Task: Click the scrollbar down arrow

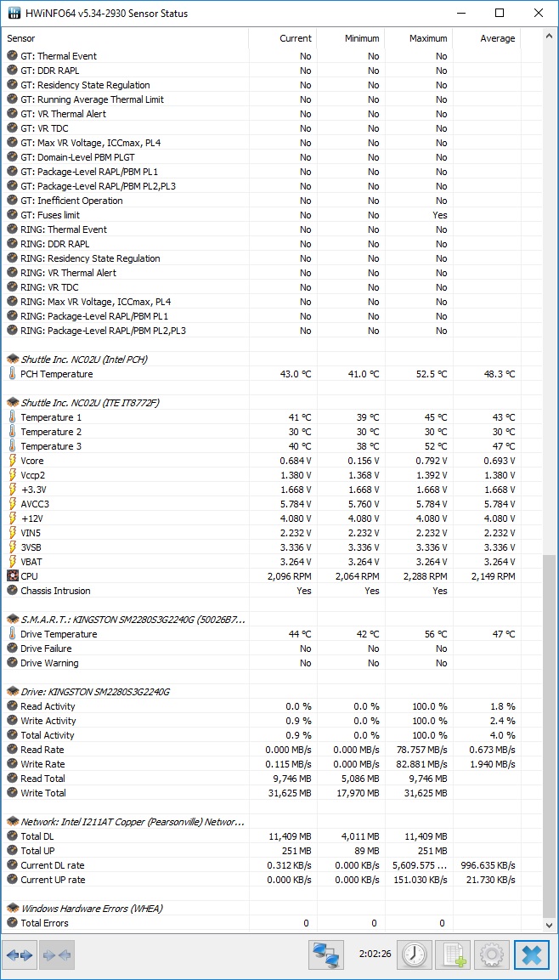Action: [x=550, y=924]
